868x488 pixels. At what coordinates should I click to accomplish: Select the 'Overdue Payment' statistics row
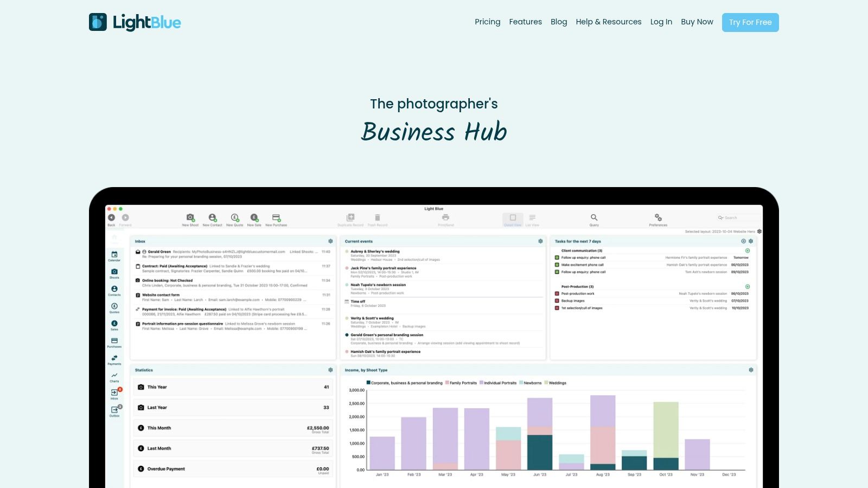233,469
